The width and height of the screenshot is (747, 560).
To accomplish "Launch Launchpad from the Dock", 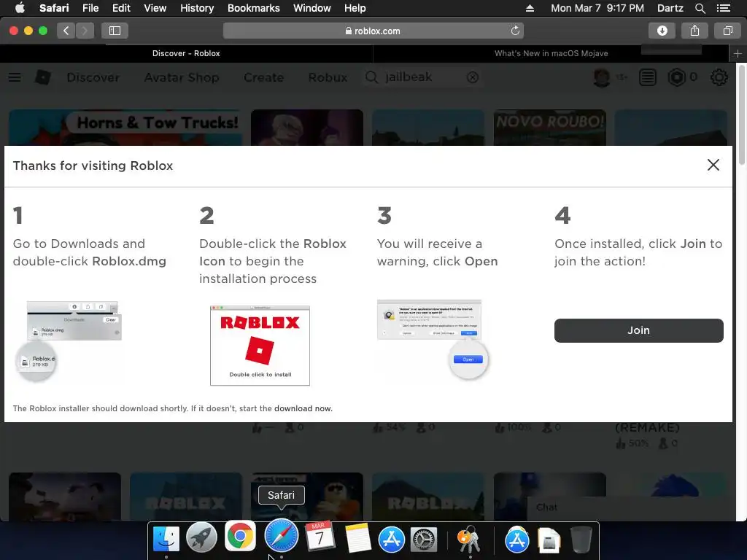I will pyautogui.click(x=201, y=537).
